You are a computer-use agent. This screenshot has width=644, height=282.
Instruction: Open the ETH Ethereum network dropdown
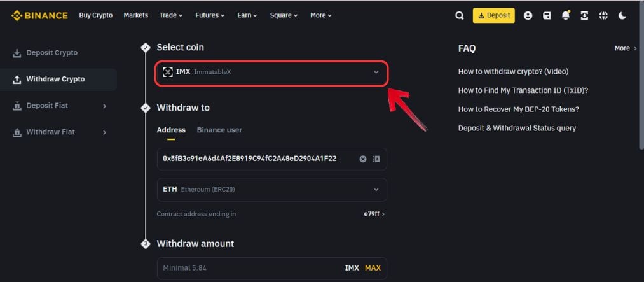[x=271, y=190]
